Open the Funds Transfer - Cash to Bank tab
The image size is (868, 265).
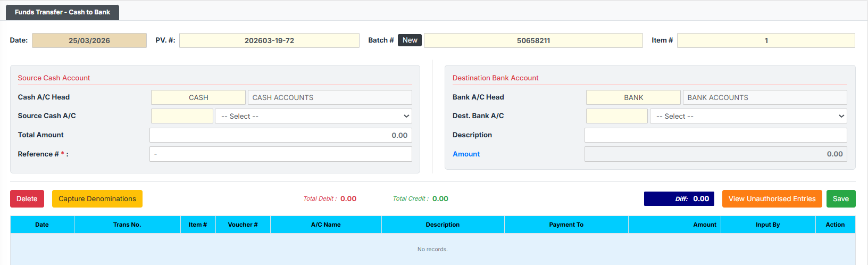coord(62,12)
